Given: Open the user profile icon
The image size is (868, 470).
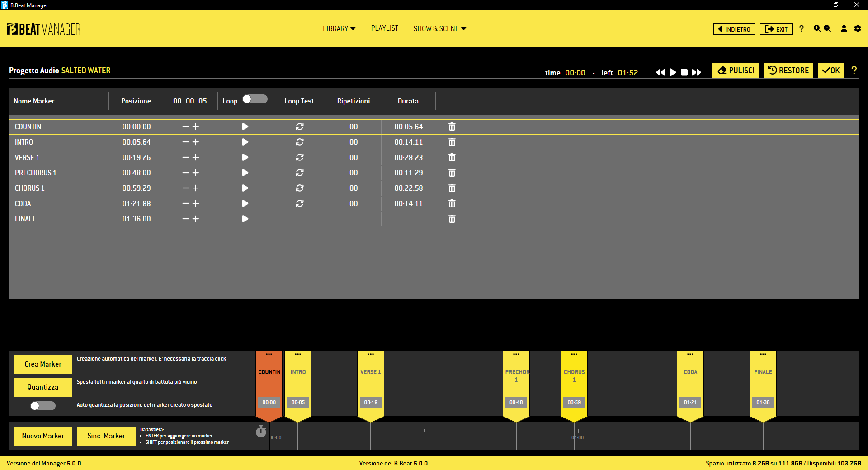Looking at the screenshot, I should [844, 29].
